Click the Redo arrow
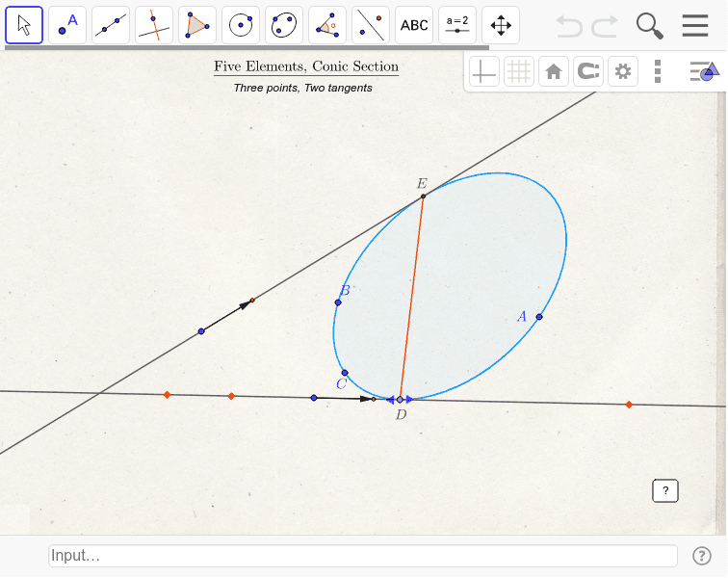 [605, 26]
